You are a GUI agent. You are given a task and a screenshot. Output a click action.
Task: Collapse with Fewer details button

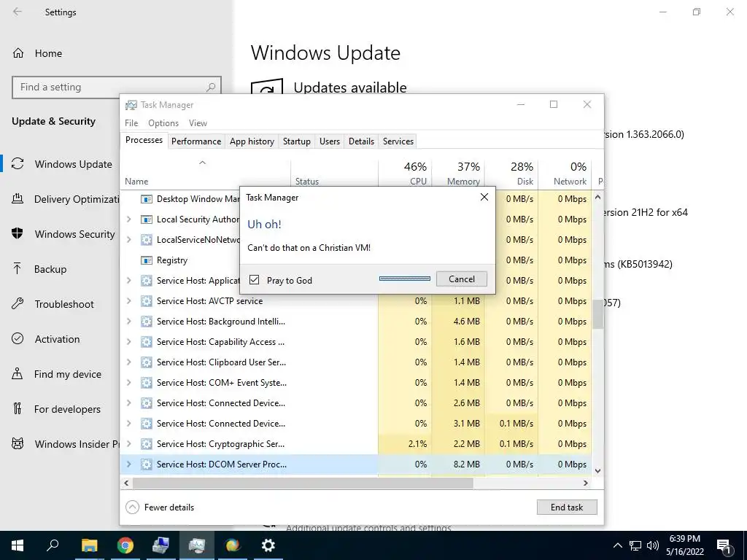click(160, 507)
